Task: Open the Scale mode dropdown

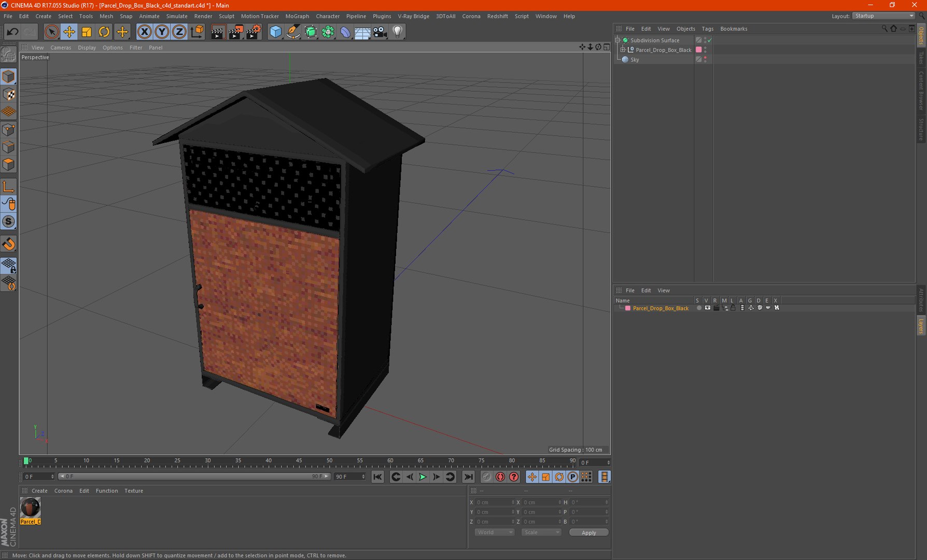Action: (x=541, y=533)
